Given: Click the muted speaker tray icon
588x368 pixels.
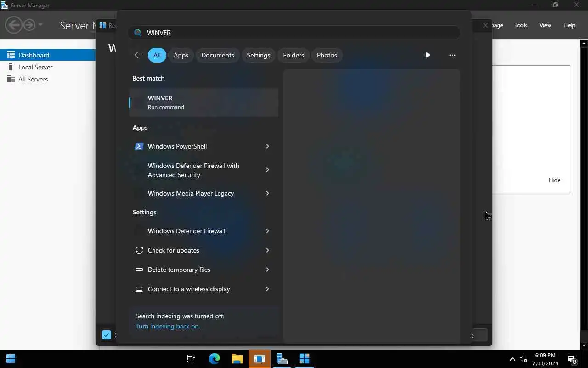Looking at the screenshot, I should click(524, 359).
